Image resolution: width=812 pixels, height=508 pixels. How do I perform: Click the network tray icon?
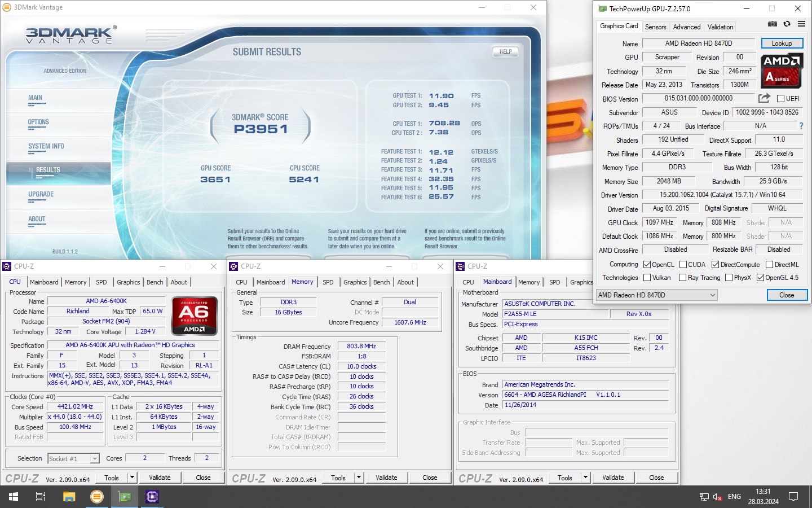pyautogui.click(x=704, y=497)
